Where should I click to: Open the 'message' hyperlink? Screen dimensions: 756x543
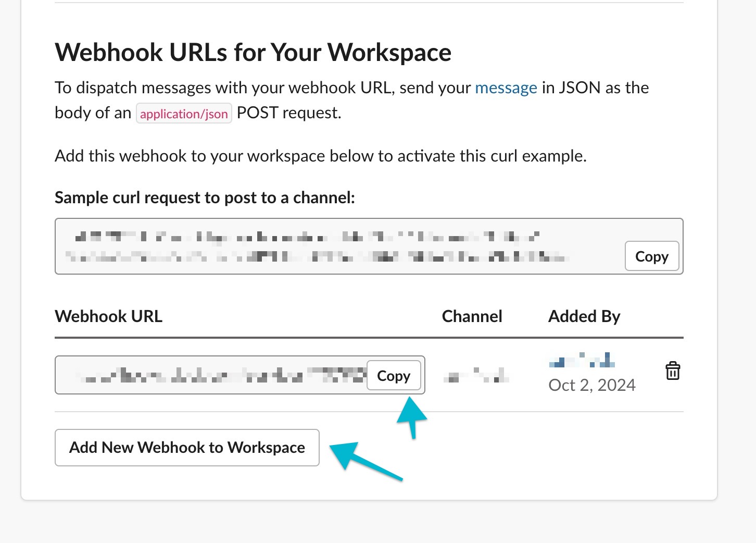coord(506,88)
